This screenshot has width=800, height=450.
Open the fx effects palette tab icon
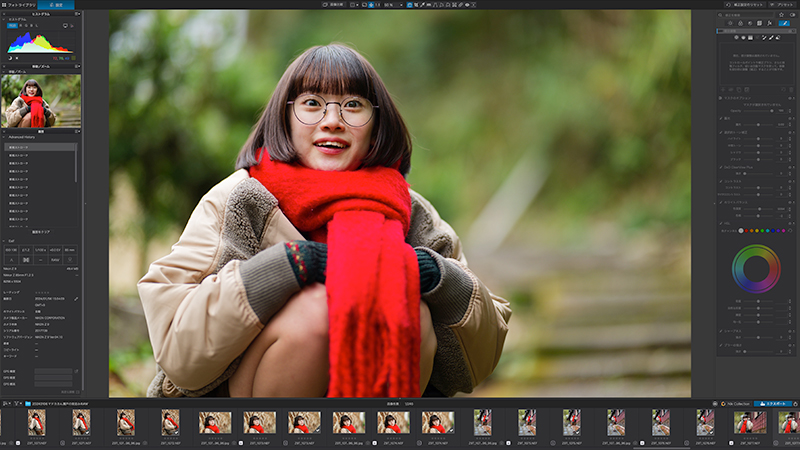(769, 23)
